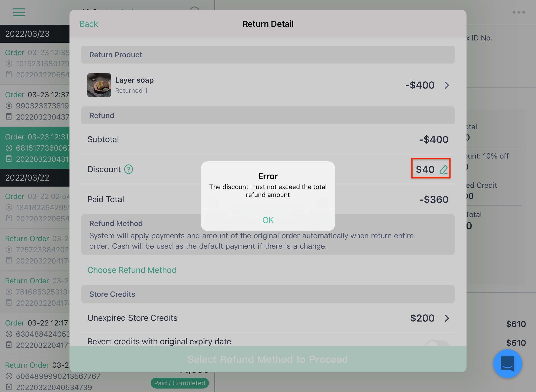
Task: Go Back from Return Detail
Action: (x=89, y=24)
